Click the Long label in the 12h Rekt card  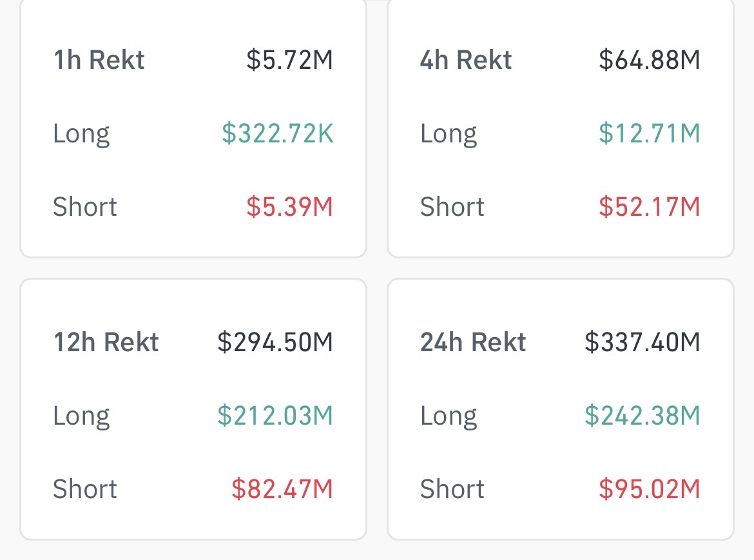point(81,416)
